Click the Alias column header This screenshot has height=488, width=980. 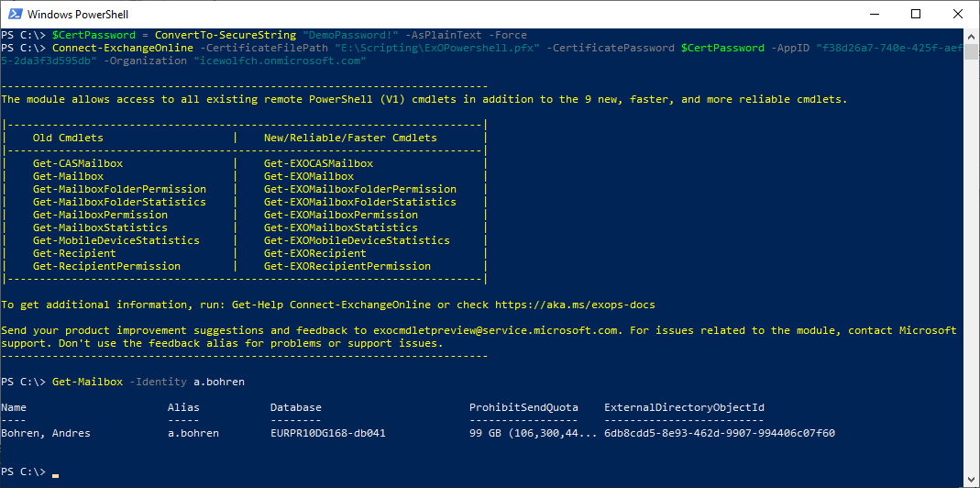coord(183,407)
